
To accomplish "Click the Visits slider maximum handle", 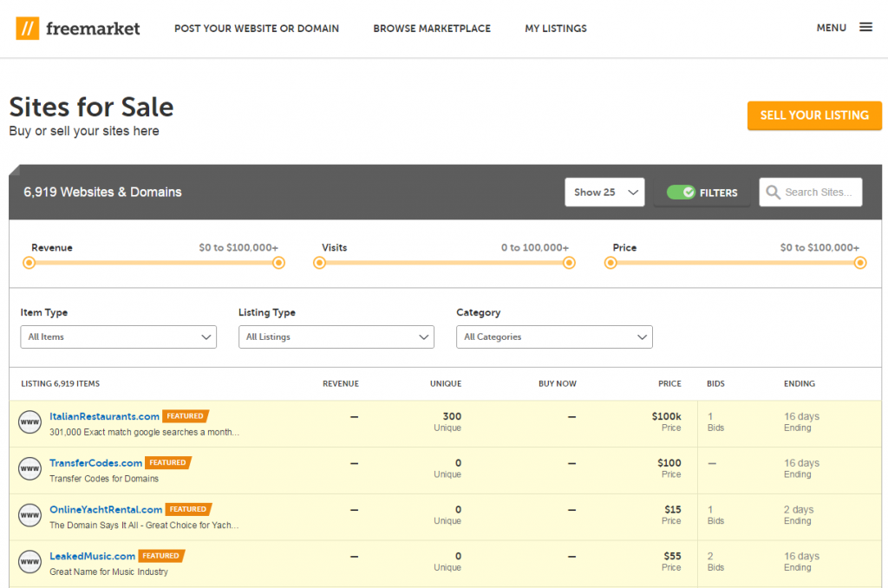I will click(x=569, y=263).
